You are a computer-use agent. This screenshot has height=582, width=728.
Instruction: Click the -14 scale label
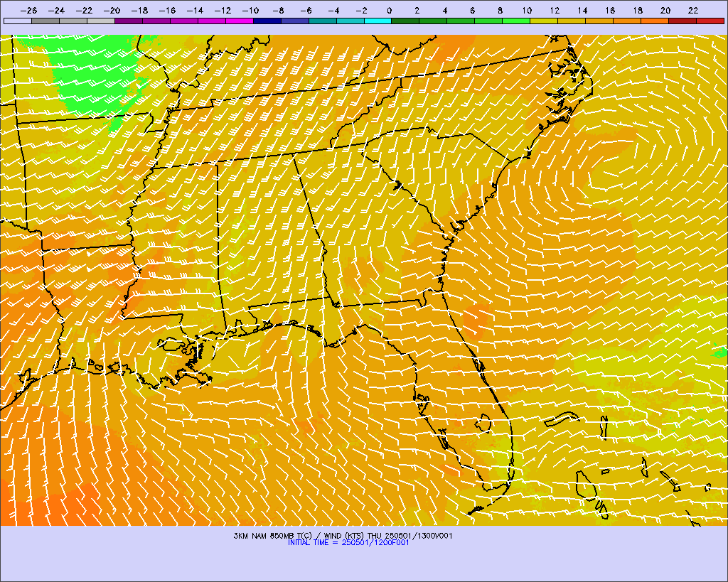click(x=195, y=10)
